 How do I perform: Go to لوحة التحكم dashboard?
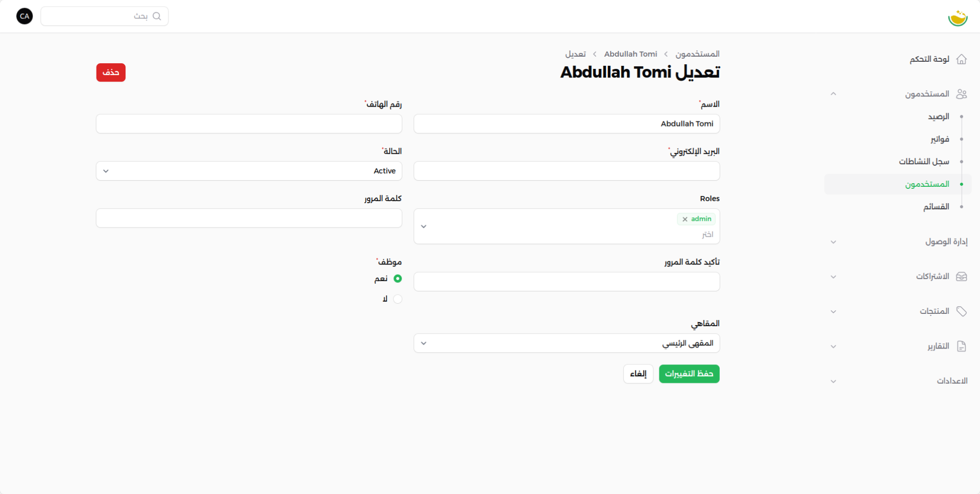[x=929, y=59]
